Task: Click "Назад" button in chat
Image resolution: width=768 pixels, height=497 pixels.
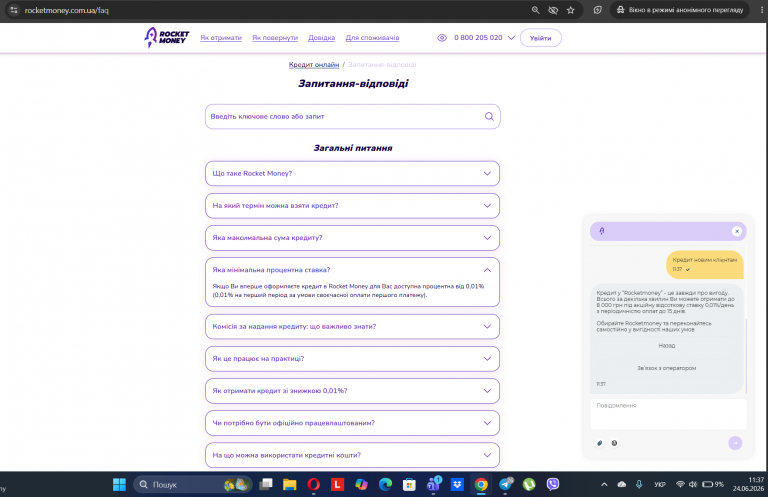Action: (x=666, y=346)
